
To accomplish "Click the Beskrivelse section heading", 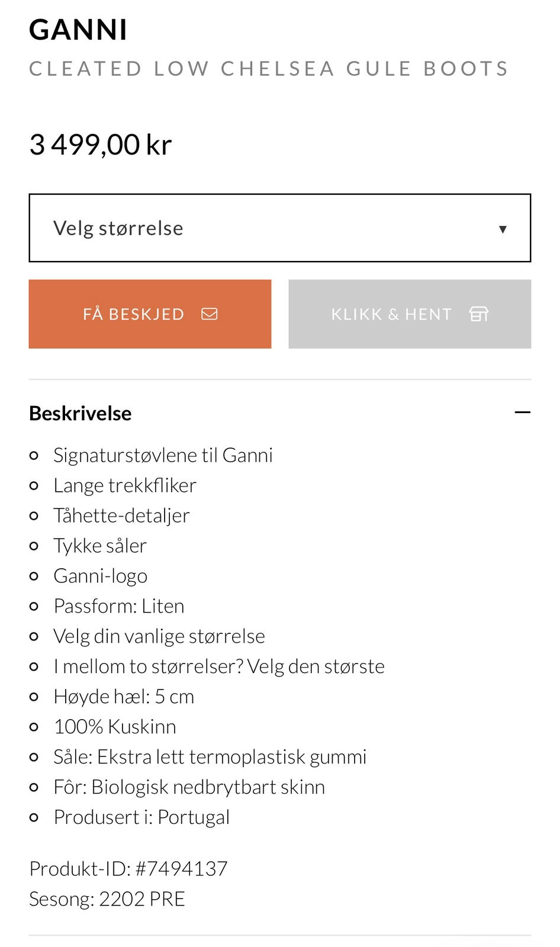I will pos(81,413).
